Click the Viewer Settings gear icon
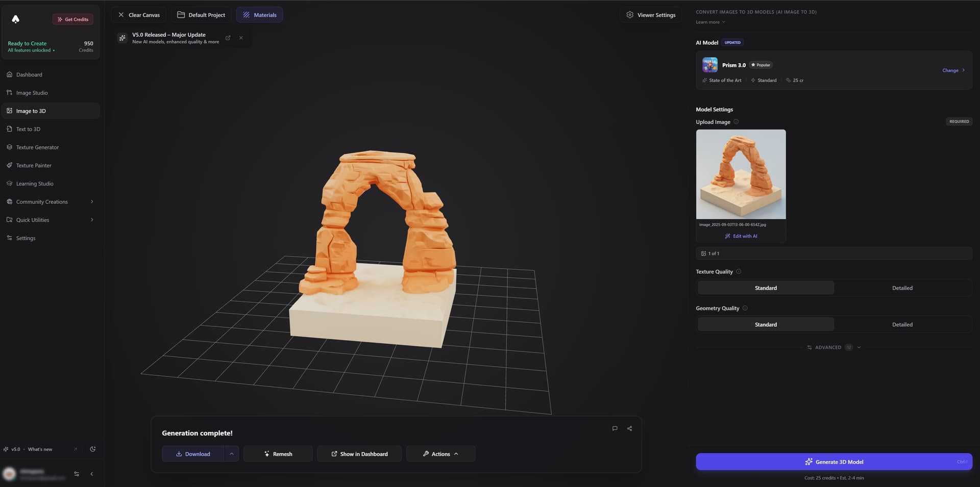The image size is (980, 487). click(630, 15)
